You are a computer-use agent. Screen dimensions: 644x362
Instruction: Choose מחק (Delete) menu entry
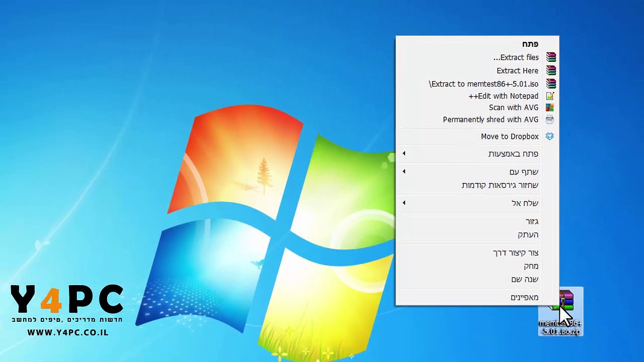tap(477, 266)
